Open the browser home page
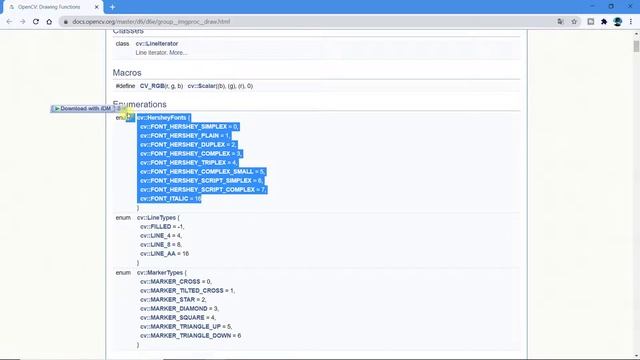Screen dimensions: 640x360 (x=49, y=22)
